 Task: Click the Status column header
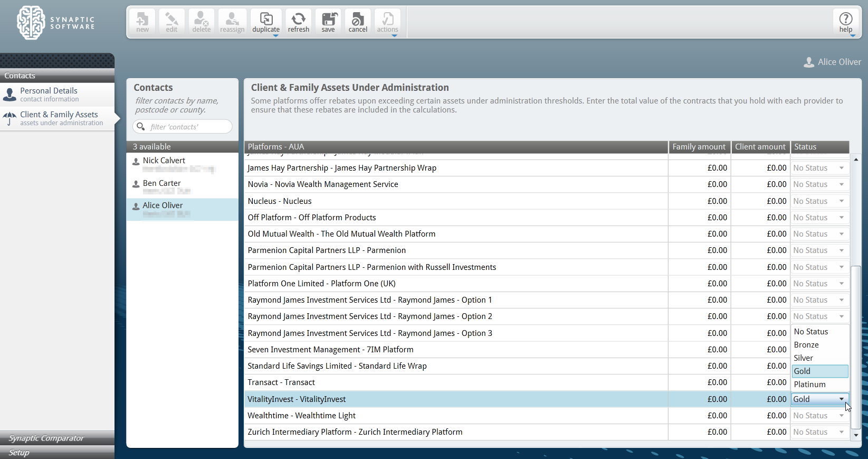820,147
